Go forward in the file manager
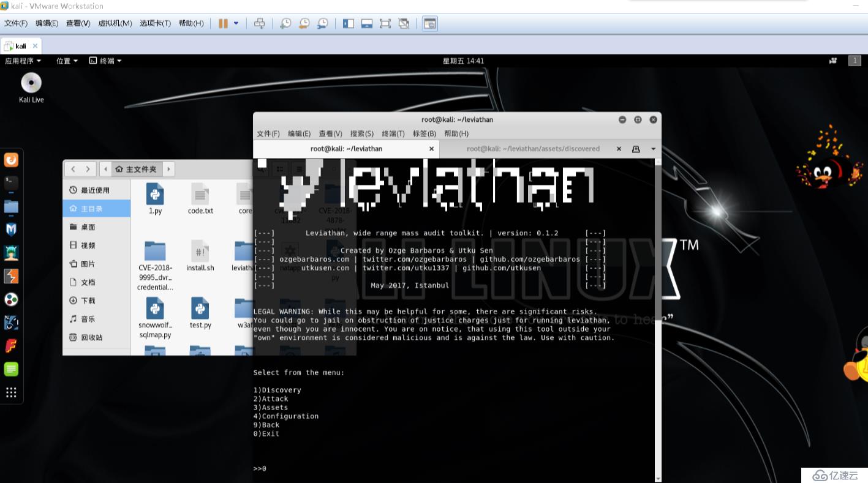The image size is (868, 483). click(x=88, y=169)
